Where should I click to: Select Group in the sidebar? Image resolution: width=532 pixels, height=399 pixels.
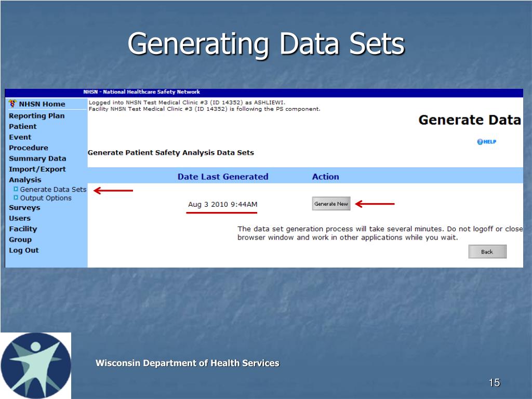coord(20,240)
